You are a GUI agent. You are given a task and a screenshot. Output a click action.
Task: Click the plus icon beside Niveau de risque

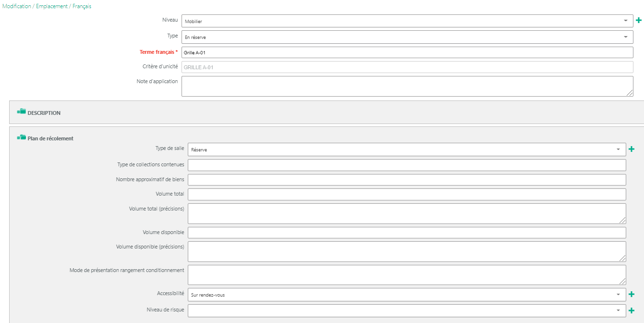click(632, 311)
